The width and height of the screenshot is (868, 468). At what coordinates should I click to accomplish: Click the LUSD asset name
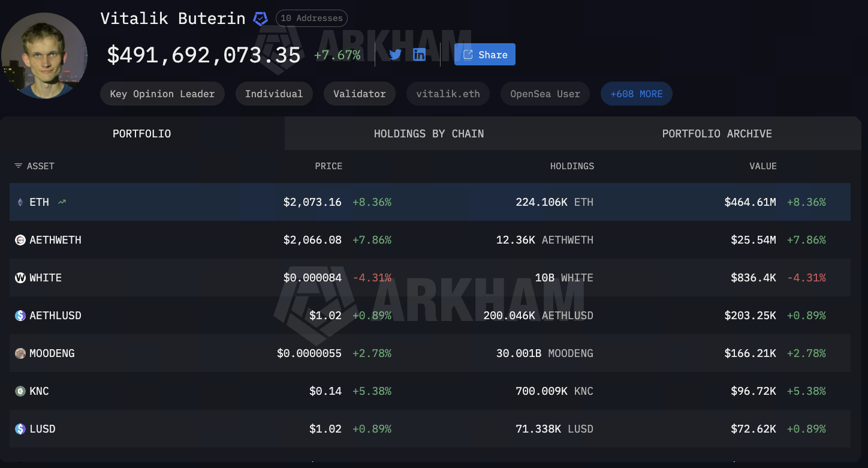click(43, 429)
